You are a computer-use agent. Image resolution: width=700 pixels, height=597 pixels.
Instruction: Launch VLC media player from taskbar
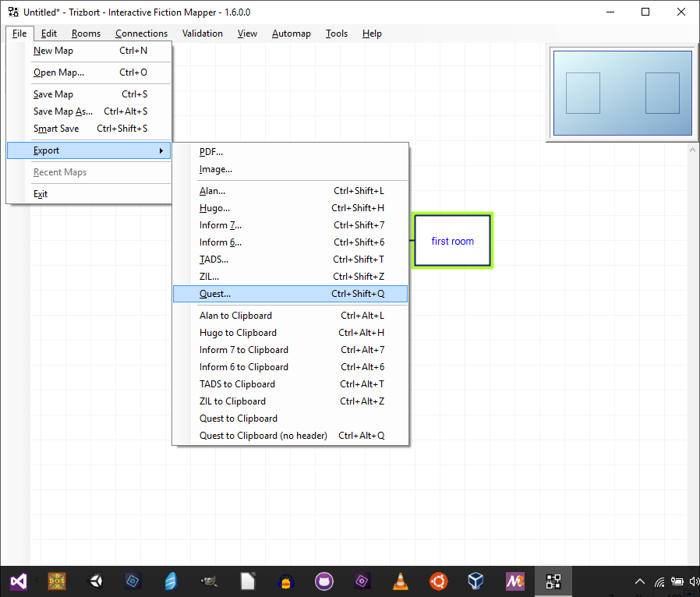point(401,581)
